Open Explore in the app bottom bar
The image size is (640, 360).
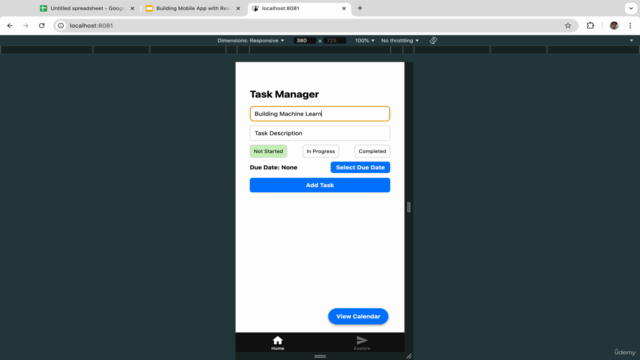(x=362, y=342)
